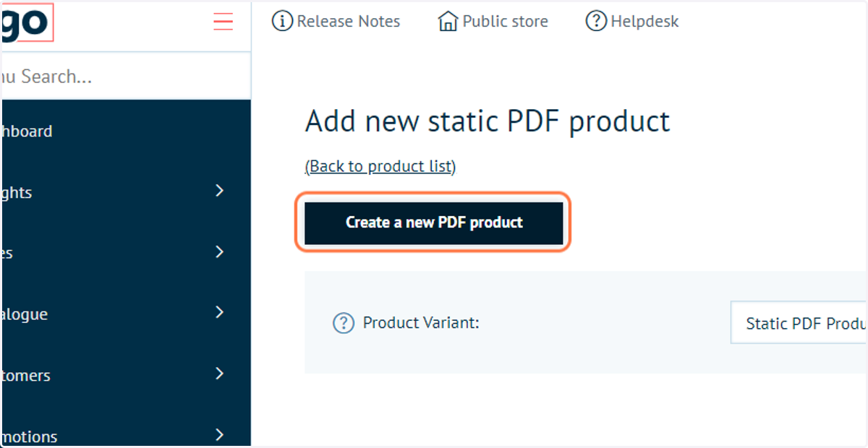
Task: Click the Add new static PDF product heading
Action: (x=488, y=121)
